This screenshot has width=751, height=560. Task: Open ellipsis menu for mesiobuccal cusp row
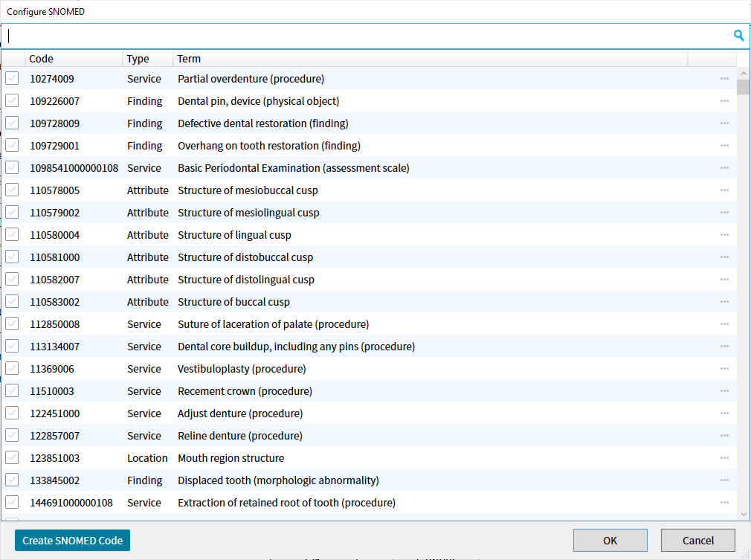tap(724, 190)
